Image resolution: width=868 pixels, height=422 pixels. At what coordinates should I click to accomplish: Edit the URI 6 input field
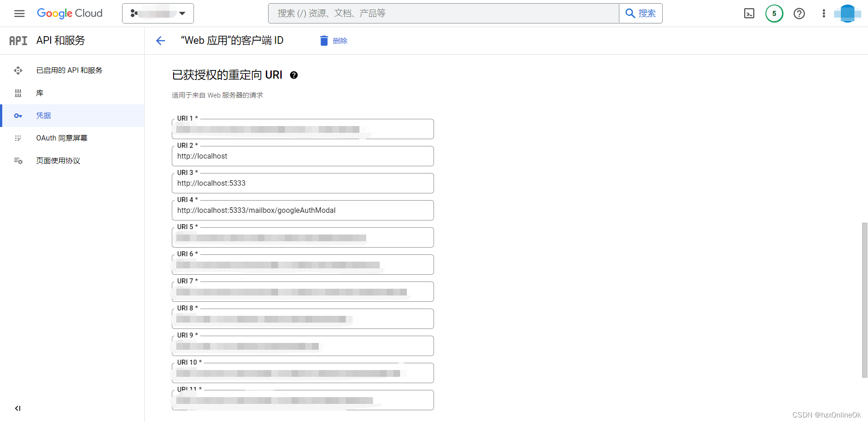(303, 265)
